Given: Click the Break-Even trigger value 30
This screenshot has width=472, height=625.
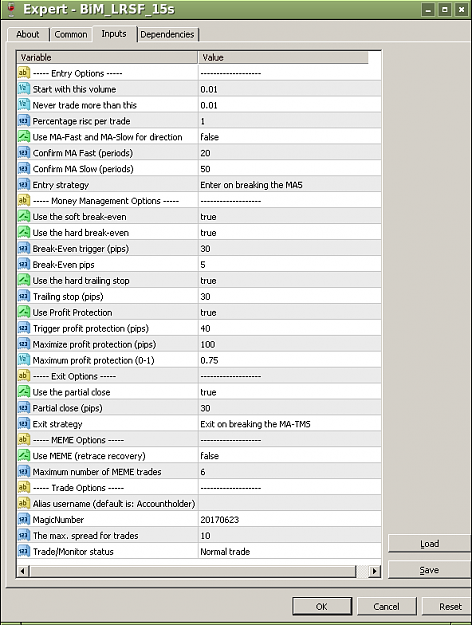Looking at the screenshot, I should pos(205,249).
